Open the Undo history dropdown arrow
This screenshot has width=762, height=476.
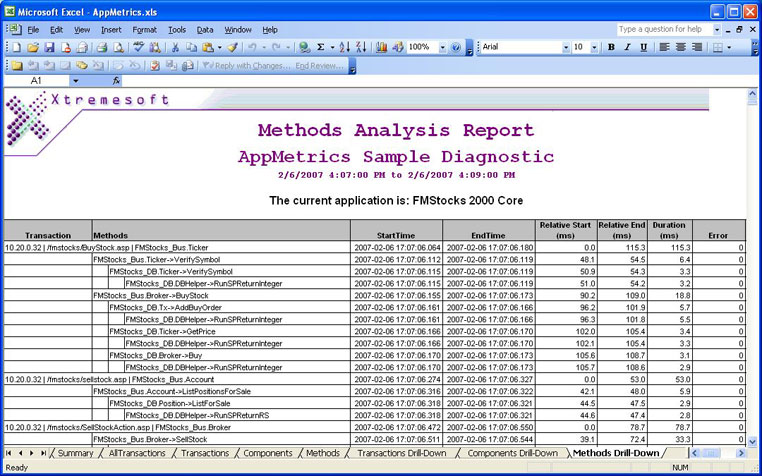(264, 47)
